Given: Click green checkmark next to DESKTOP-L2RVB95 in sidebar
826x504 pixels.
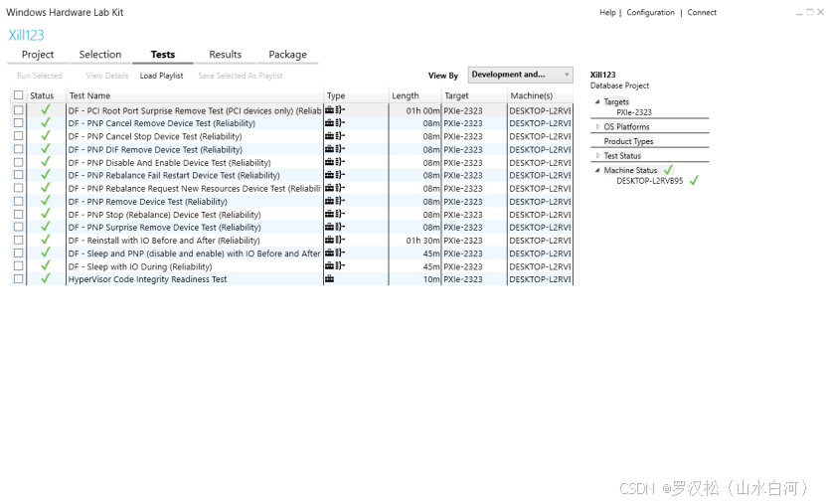Looking at the screenshot, I should click(694, 180).
